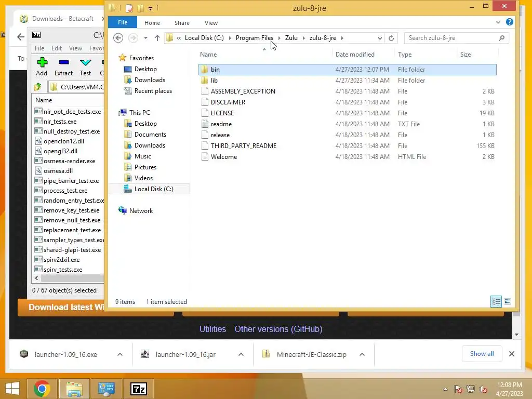The image size is (532, 399).
Task: Close the Chrome downloads bar
Action: 512,354
